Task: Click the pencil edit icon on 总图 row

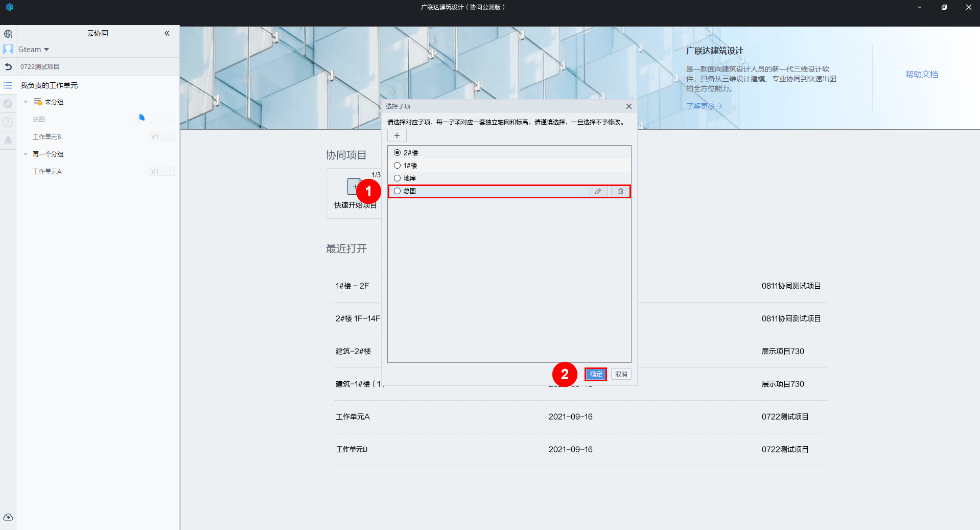Action: click(x=598, y=191)
